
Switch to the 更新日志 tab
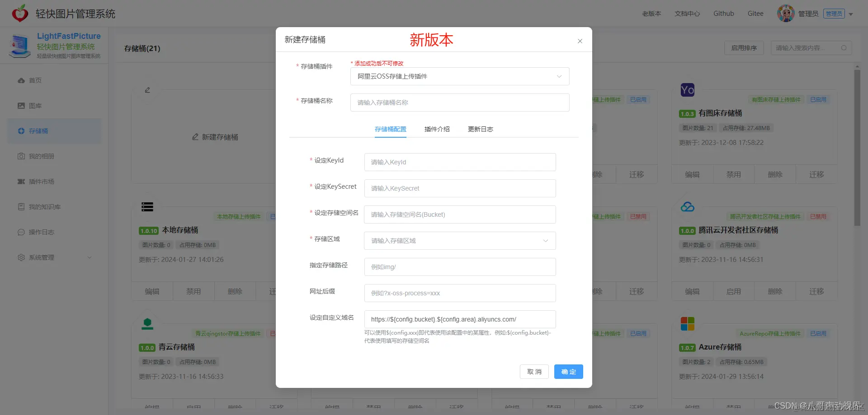(x=480, y=129)
